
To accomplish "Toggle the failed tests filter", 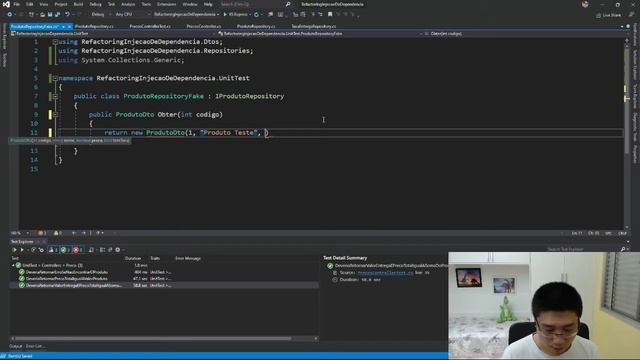I will pos(78,250).
